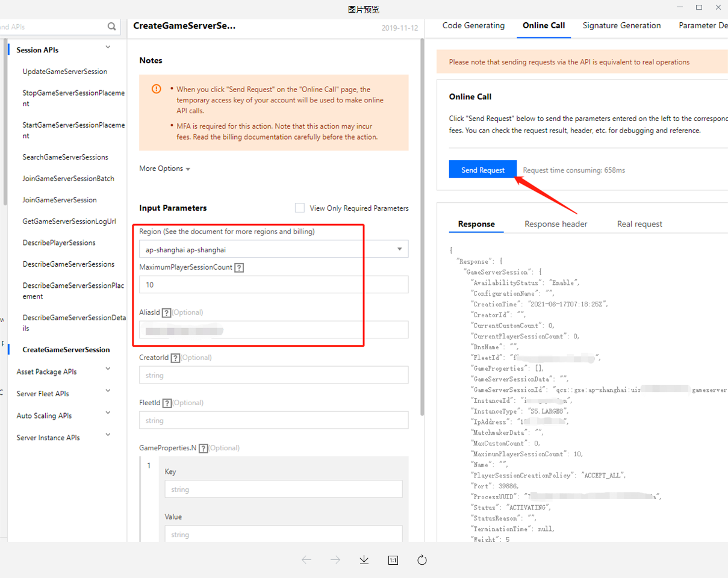This screenshot has width=728, height=578.
Task: Click the GameProperties Key input field
Action: [284, 489]
